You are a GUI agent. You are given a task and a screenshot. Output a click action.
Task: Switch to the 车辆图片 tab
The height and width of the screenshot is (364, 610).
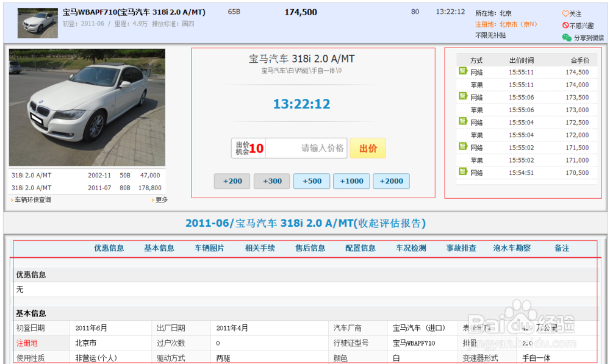(x=209, y=248)
